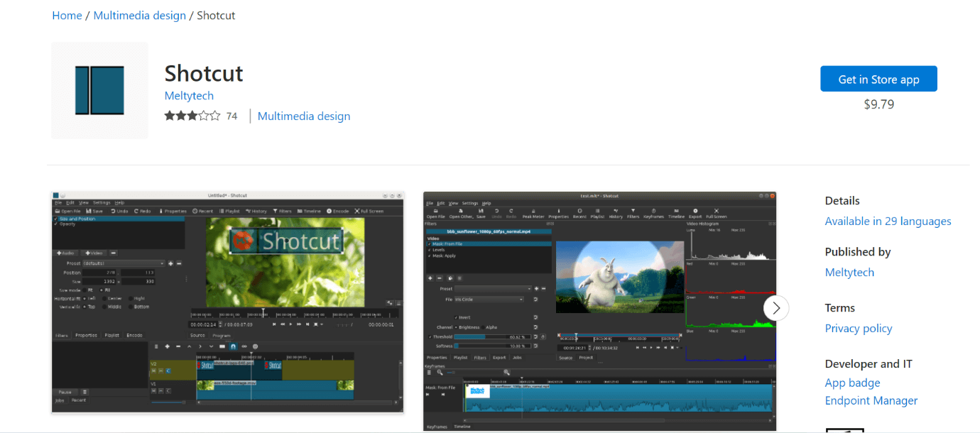Go to the Home breadcrumb link
The image size is (980, 433).
coord(67,15)
